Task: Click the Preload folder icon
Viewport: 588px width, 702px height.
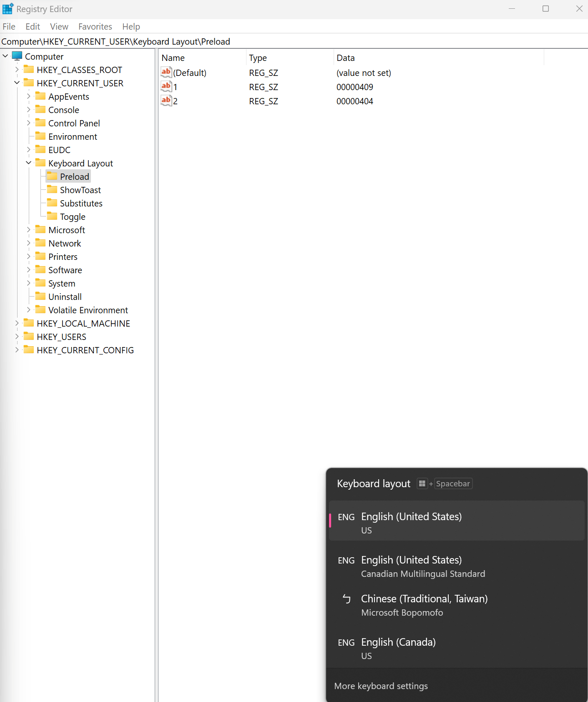Action: click(x=52, y=176)
